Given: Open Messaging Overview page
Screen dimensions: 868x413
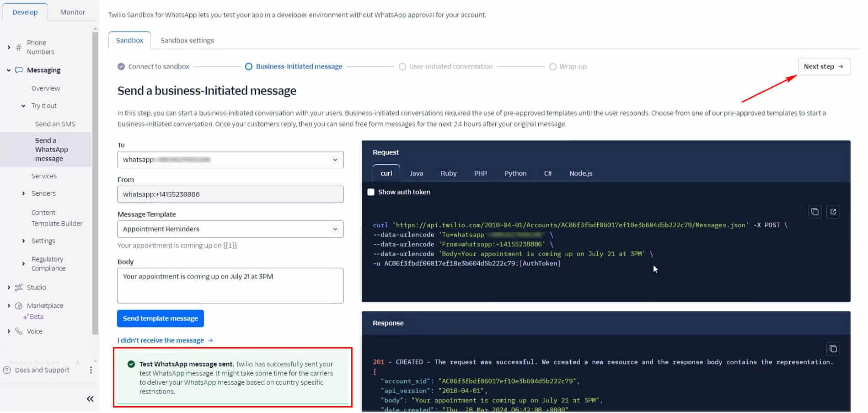Looking at the screenshot, I should pyautogui.click(x=46, y=88).
